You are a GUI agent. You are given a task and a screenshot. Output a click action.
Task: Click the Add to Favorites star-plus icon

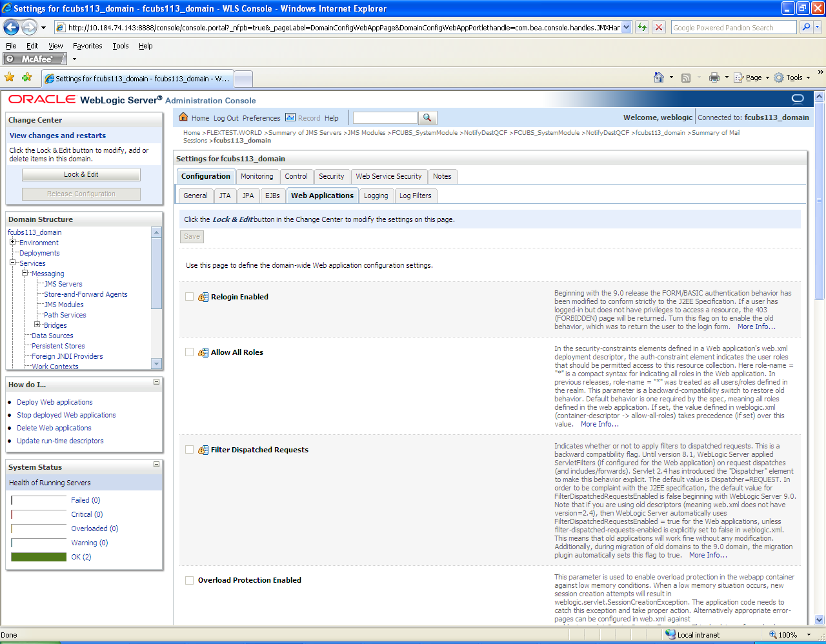(x=26, y=77)
